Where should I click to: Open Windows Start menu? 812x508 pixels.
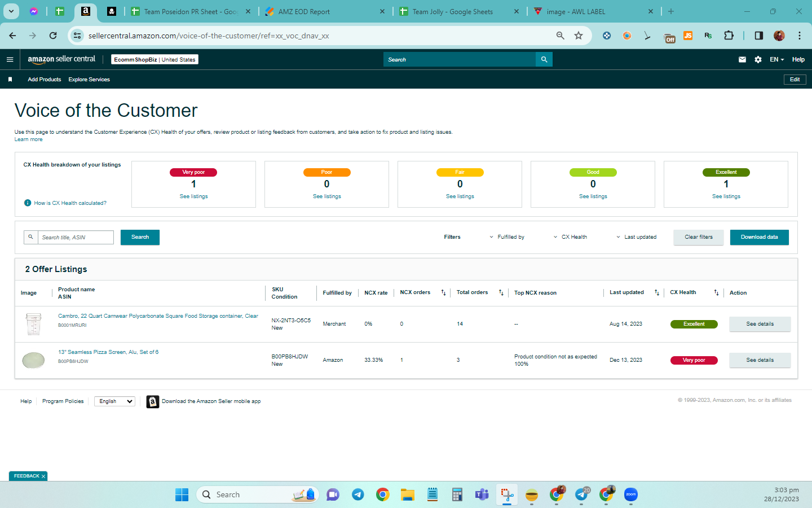point(182,495)
